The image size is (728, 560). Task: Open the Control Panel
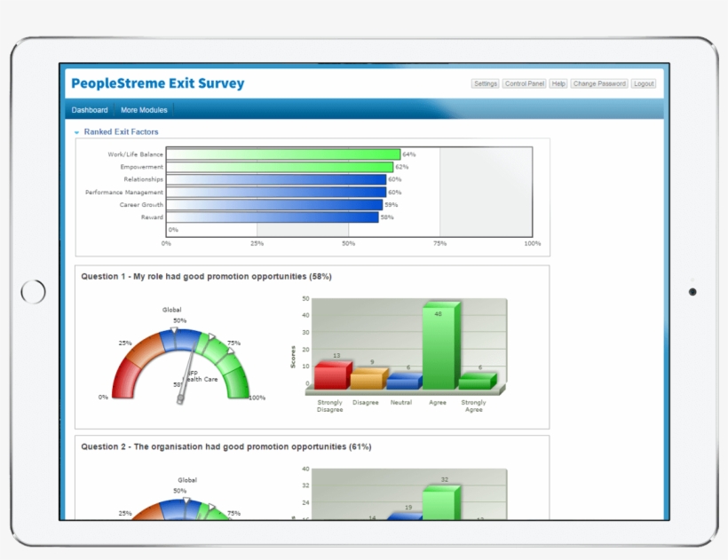click(524, 83)
